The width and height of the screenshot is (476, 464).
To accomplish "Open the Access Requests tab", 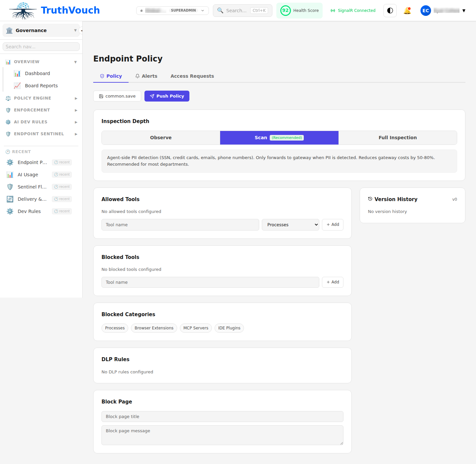I will point(192,76).
